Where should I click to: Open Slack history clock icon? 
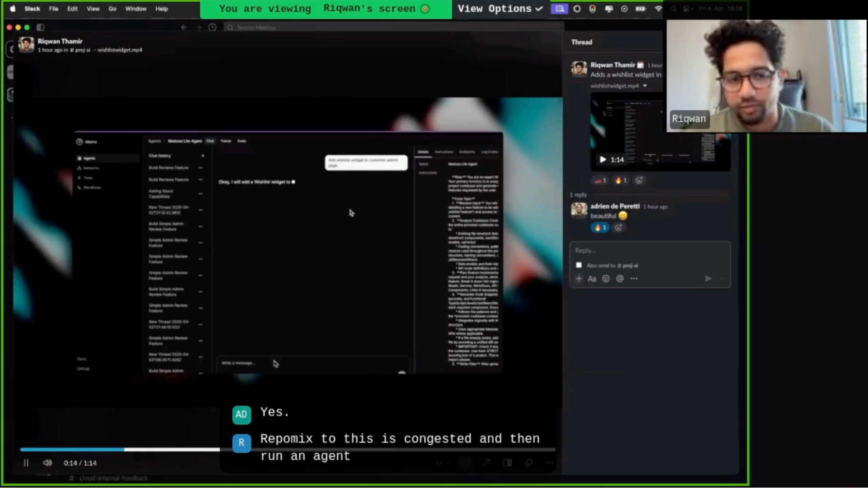click(x=212, y=27)
